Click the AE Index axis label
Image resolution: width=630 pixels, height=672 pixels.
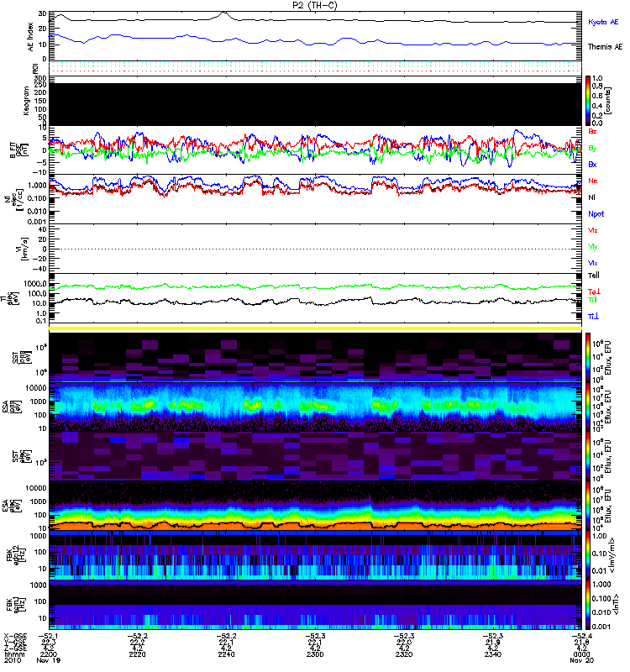coord(31,37)
